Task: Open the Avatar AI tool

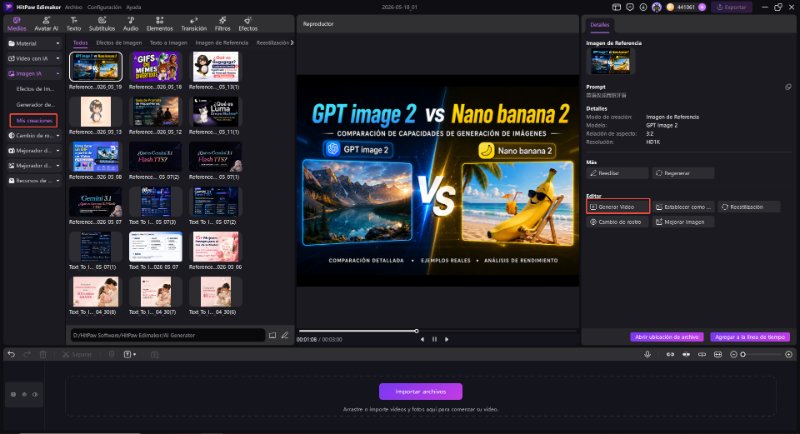Action: 46,24
